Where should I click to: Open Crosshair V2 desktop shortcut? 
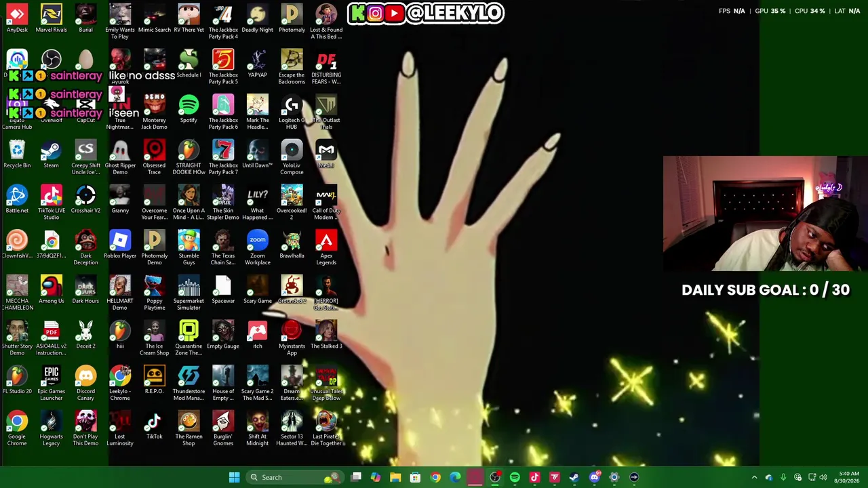click(x=85, y=199)
